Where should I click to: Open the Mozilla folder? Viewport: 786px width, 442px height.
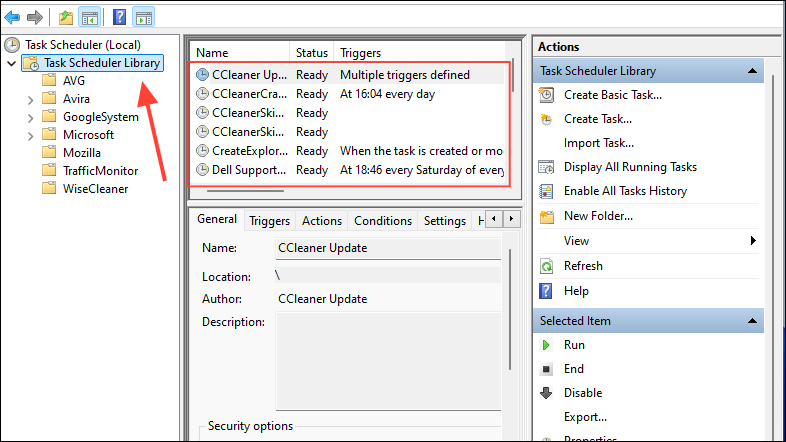point(82,153)
